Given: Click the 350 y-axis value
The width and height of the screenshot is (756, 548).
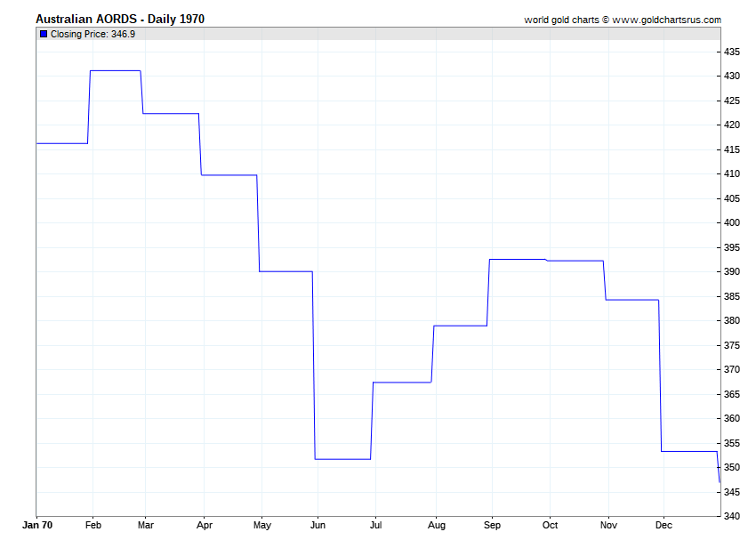Looking at the screenshot, I should pos(732,467).
